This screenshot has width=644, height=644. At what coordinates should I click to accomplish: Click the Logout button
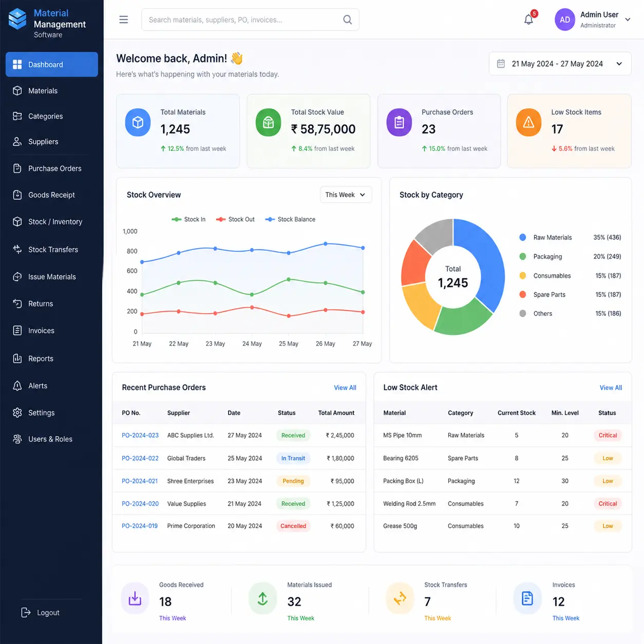coord(41,612)
